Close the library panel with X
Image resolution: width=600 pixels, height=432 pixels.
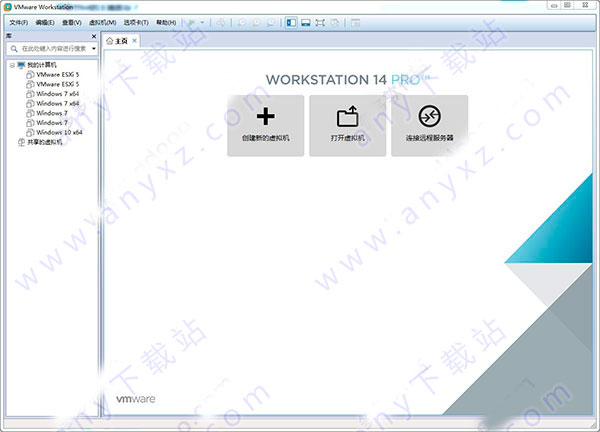point(94,36)
